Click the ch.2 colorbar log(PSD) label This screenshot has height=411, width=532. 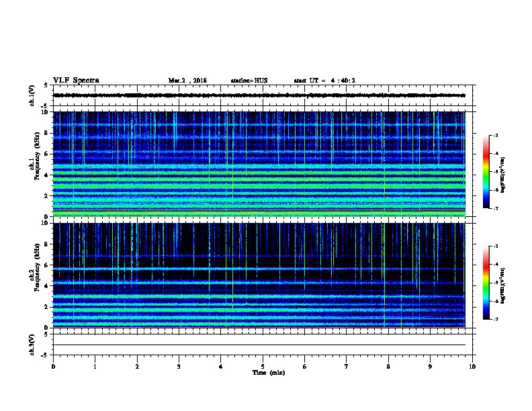[x=503, y=285]
